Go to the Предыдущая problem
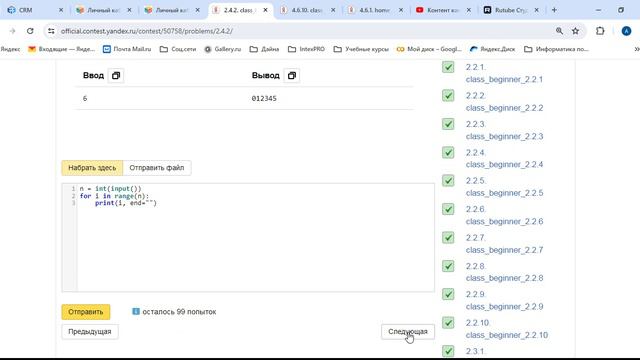The image size is (640, 360). (x=90, y=331)
